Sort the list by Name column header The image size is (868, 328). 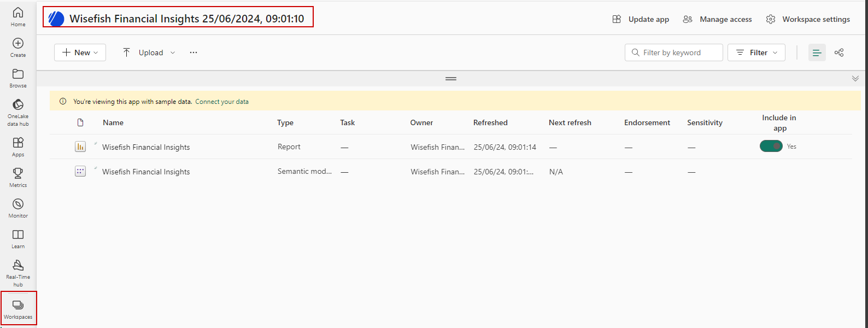(x=113, y=122)
